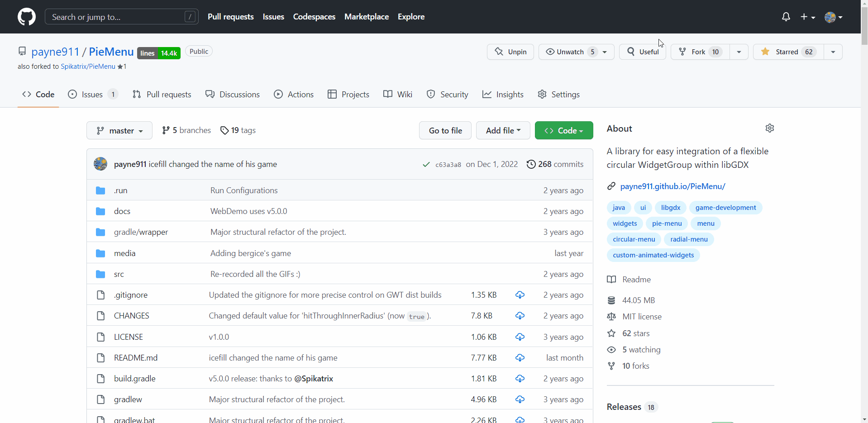Open the notifications bell

click(x=786, y=17)
